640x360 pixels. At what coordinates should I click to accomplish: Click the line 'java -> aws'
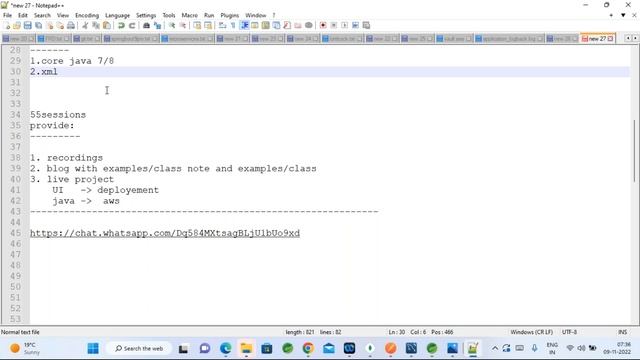point(86,201)
